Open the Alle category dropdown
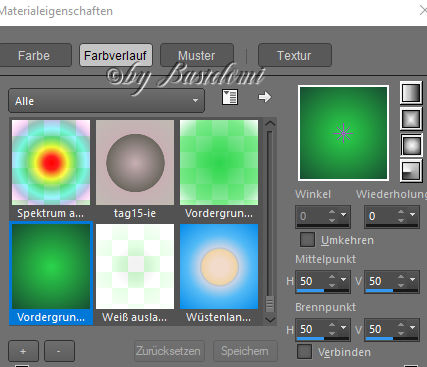This screenshot has height=367, width=427. 106,101
